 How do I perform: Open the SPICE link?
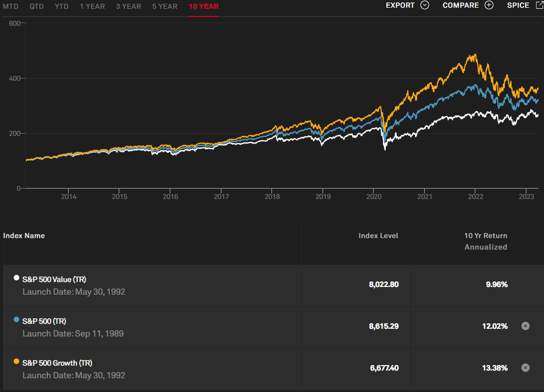coord(518,5)
